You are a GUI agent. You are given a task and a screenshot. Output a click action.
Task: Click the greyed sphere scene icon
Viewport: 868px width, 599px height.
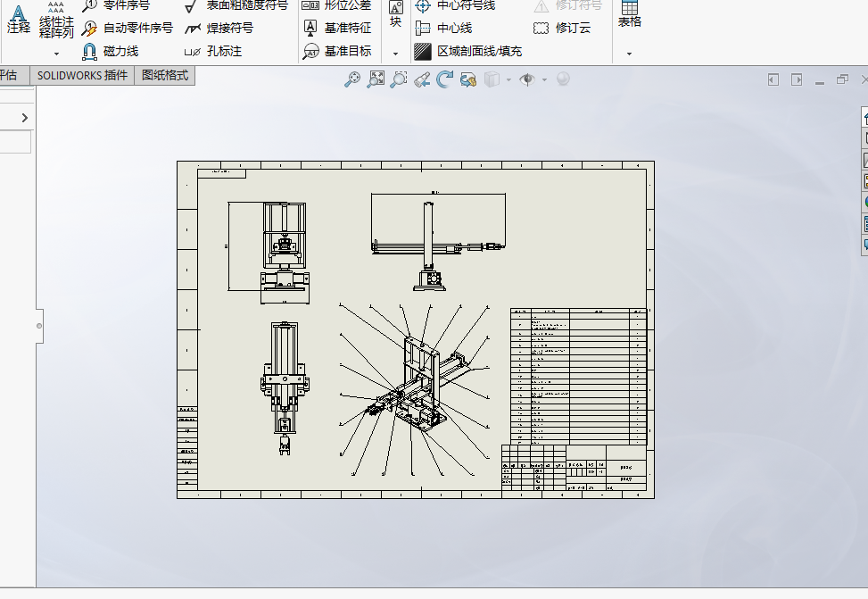tap(563, 79)
